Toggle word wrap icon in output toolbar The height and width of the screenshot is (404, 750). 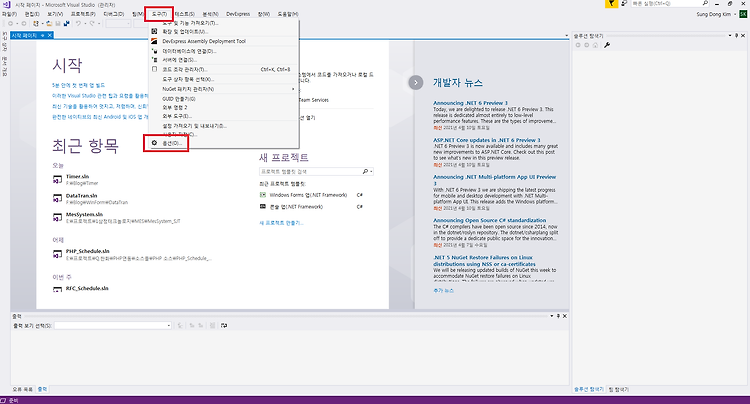point(224,326)
